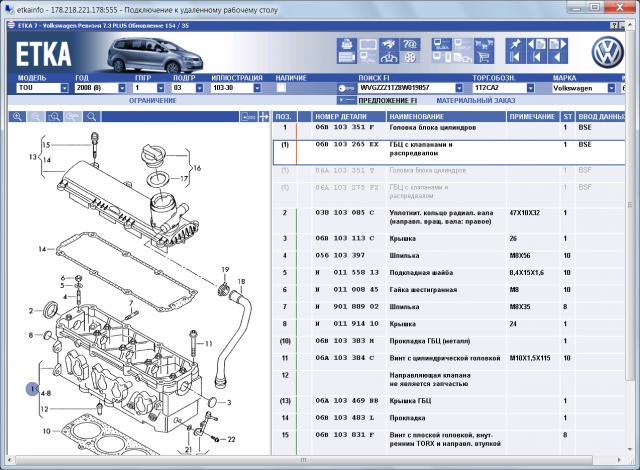
Task: Click the double-bar jump-to-first arrow icon
Action: pyautogui.click(x=515, y=57)
